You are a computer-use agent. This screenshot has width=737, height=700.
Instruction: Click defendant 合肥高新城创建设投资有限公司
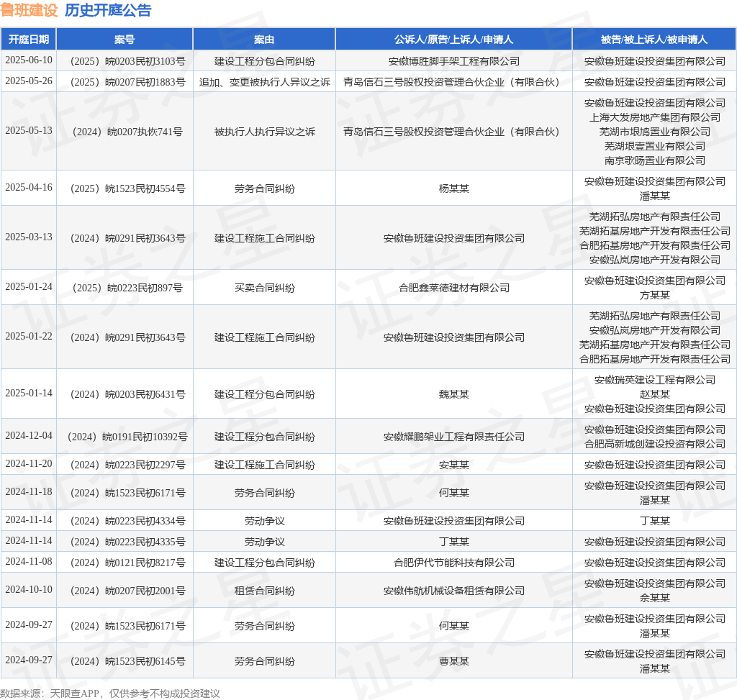point(655,444)
